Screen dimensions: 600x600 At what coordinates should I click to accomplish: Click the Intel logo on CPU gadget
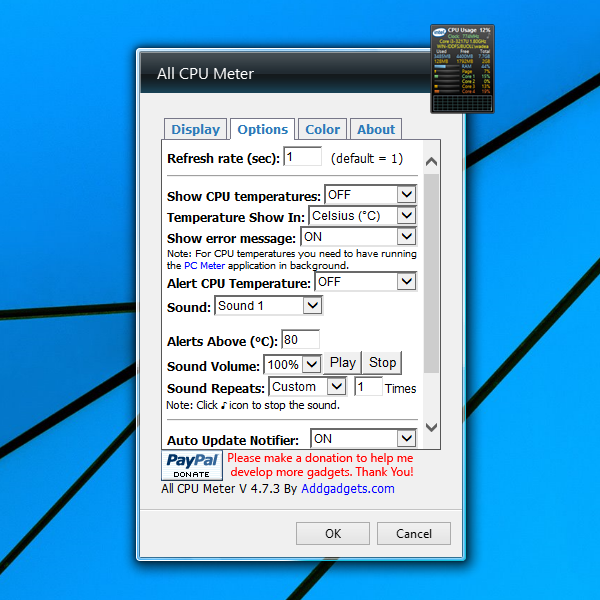439,33
